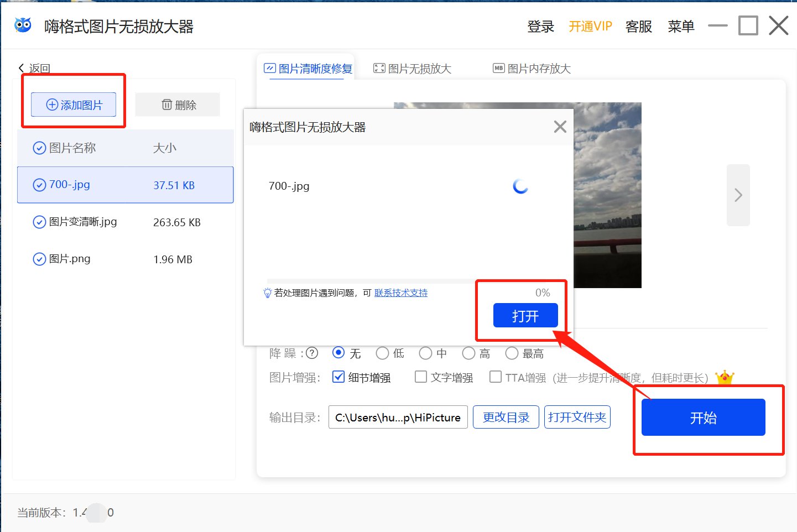Open the 菜单 menu at top right
This screenshot has height=532, width=797.
point(681,27)
